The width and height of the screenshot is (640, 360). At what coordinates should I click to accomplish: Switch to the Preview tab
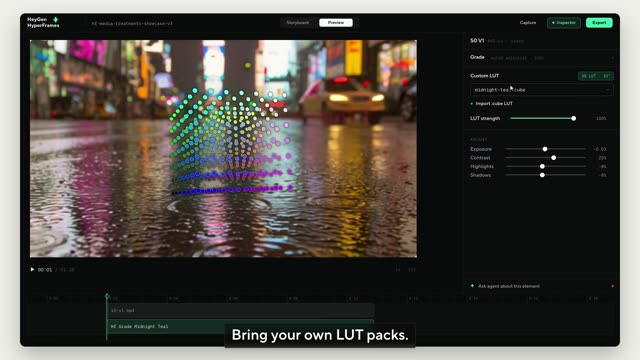[x=336, y=23]
